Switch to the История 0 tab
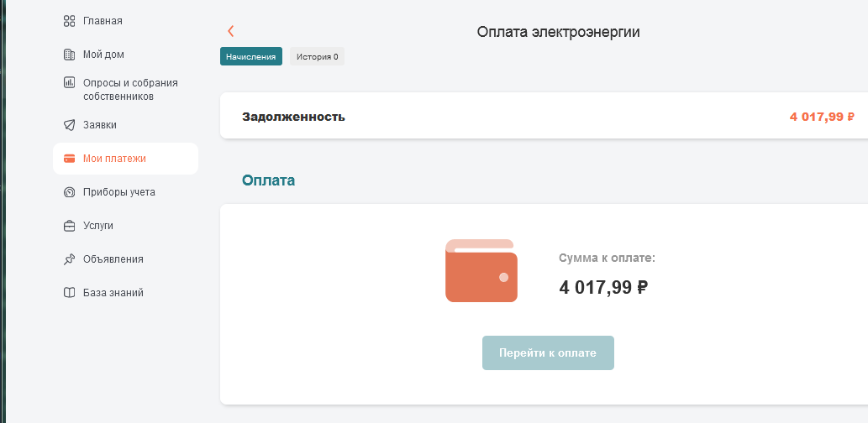 click(317, 56)
